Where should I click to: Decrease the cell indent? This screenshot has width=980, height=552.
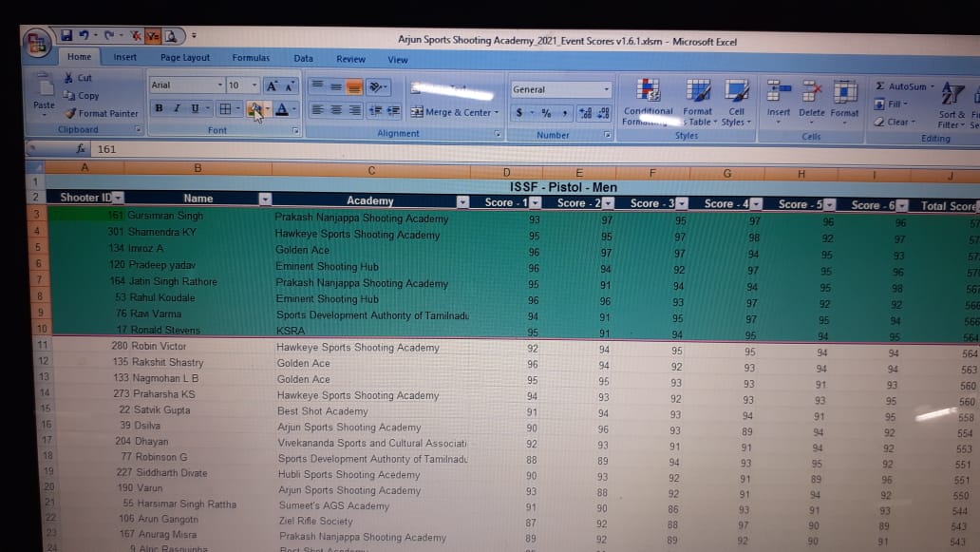point(375,110)
